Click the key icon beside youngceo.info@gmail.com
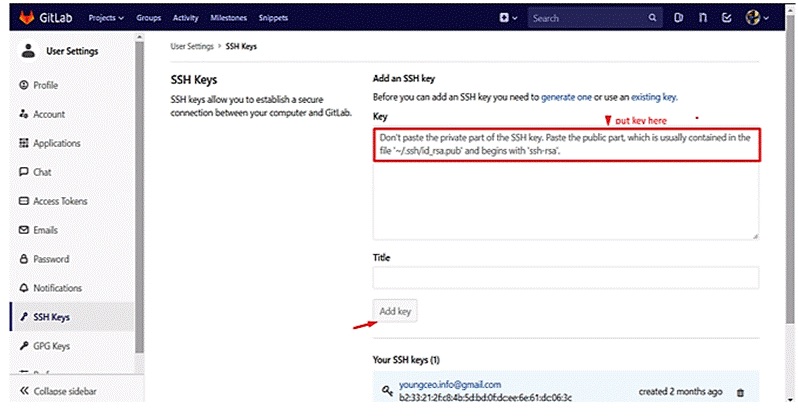The height and width of the screenshot is (418, 798). tap(387, 391)
